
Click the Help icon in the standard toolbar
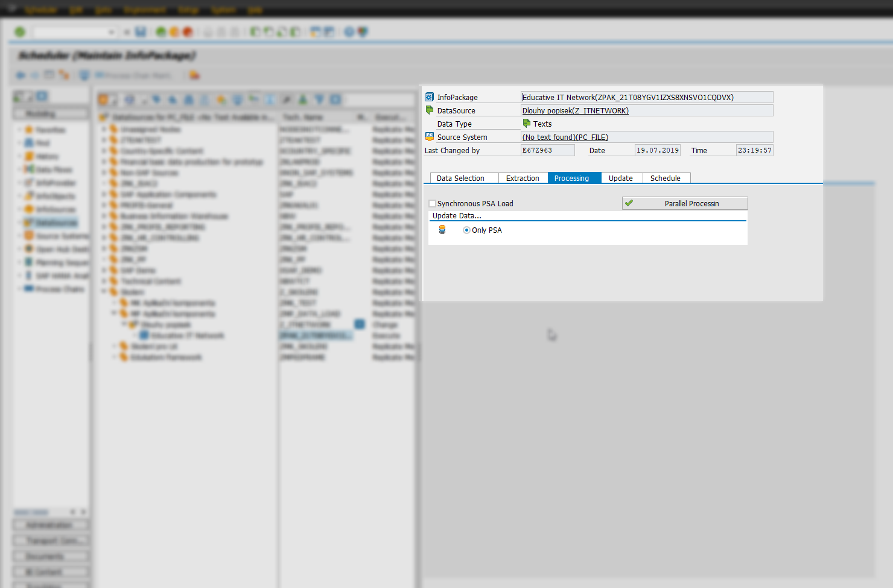pyautogui.click(x=350, y=31)
